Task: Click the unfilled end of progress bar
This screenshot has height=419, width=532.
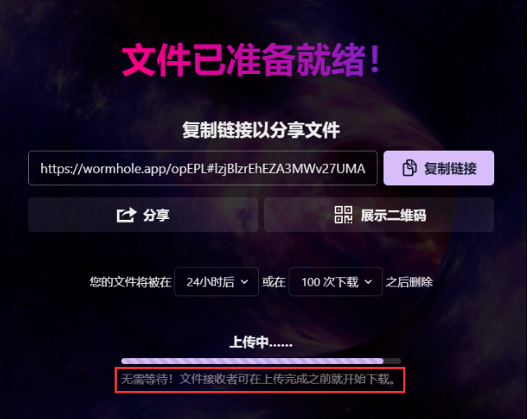Action: click(392, 361)
